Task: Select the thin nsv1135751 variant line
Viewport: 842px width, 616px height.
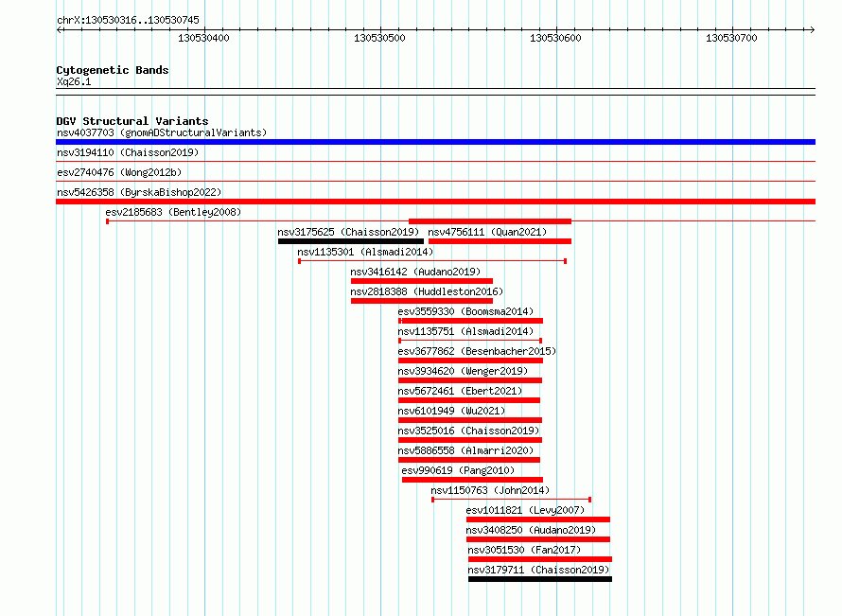Action: pyautogui.click(x=470, y=341)
